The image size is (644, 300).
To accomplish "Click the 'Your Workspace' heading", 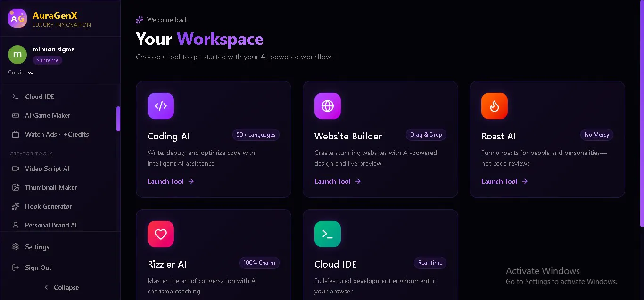I will (199, 39).
